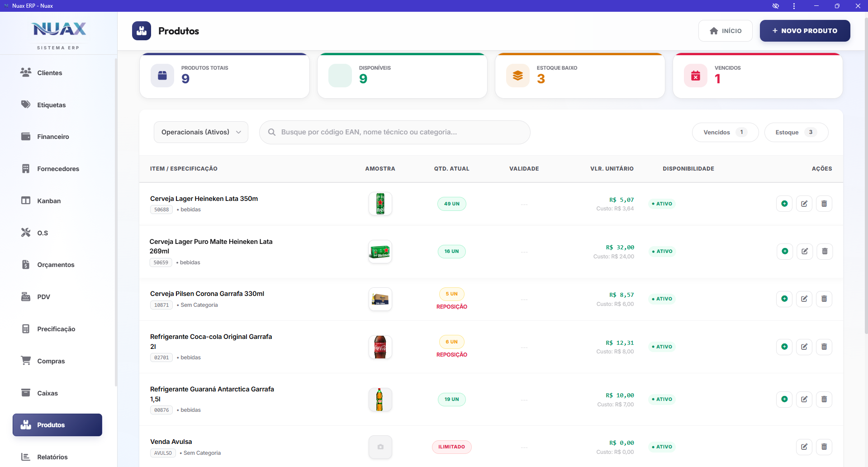Add stock to Puro Malte Heineken 269ml

click(x=785, y=251)
